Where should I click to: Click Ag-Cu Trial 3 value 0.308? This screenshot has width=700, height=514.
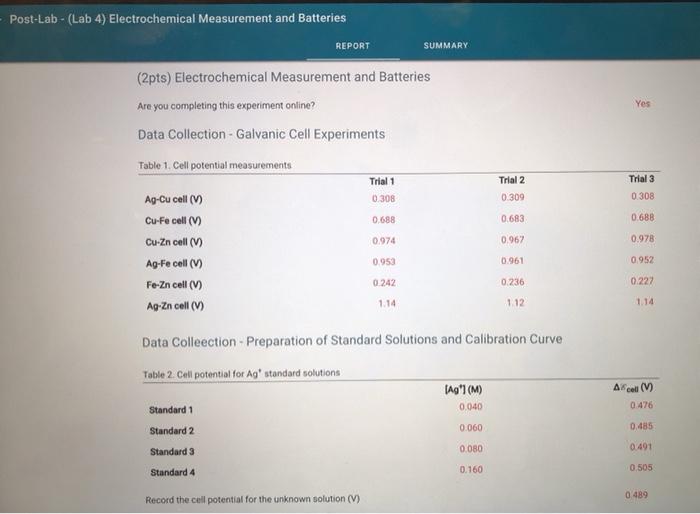point(642,196)
